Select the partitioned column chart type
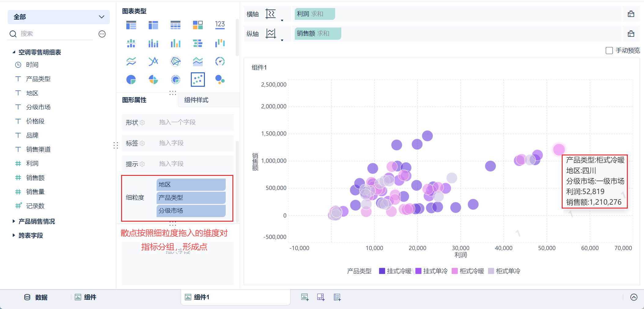 (131, 43)
